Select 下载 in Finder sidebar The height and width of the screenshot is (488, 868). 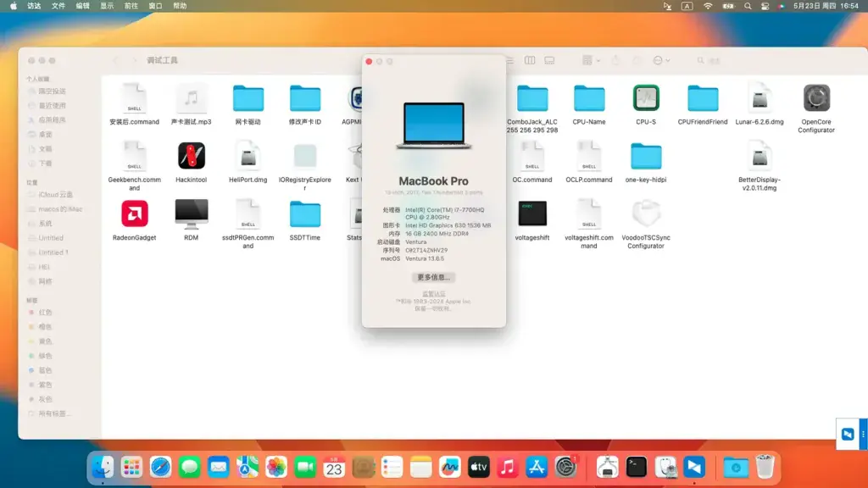tap(46, 164)
